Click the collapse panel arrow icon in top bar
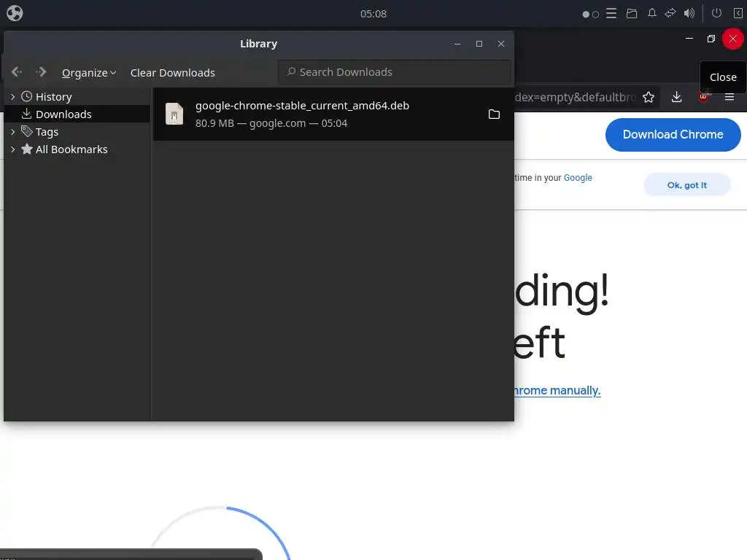This screenshot has width=747, height=560. click(738, 13)
